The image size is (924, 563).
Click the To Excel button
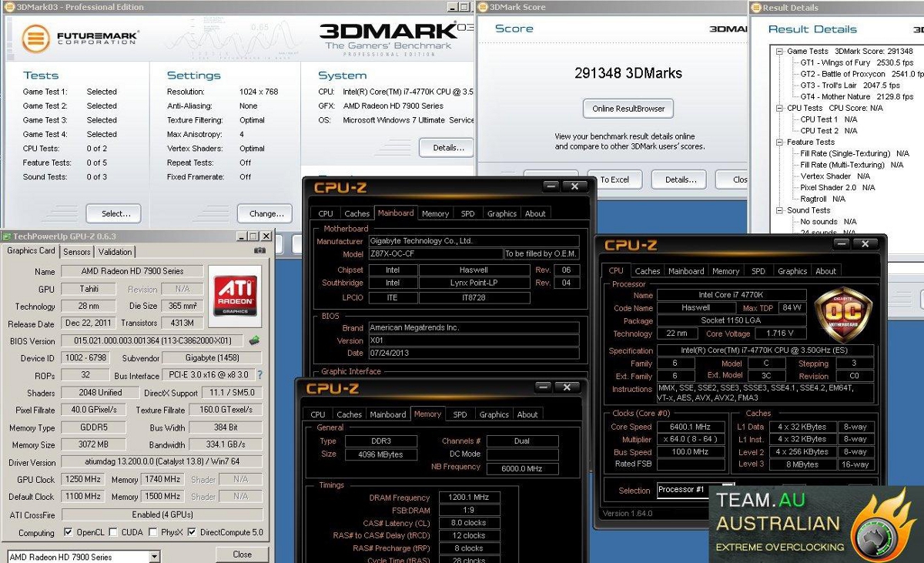tap(614, 179)
